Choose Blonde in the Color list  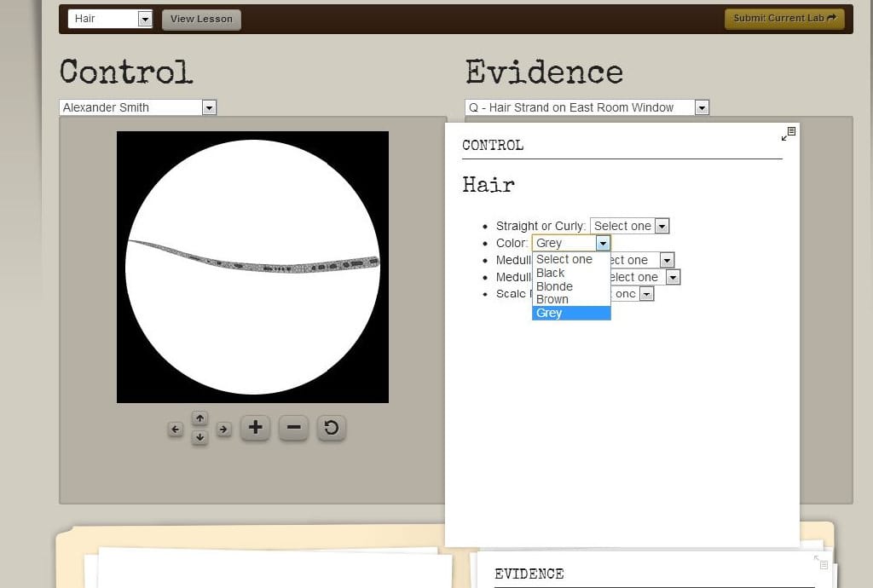click(x=571, y=286)
